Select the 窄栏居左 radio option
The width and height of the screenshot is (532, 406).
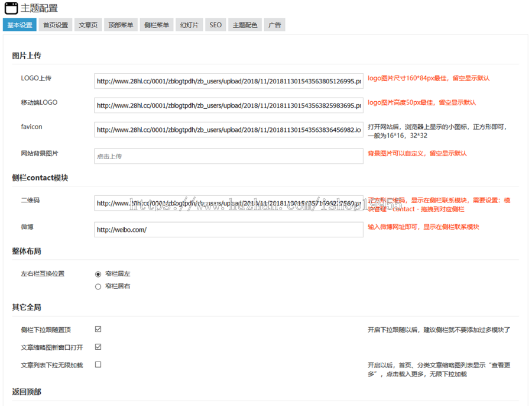click(98, 274)
